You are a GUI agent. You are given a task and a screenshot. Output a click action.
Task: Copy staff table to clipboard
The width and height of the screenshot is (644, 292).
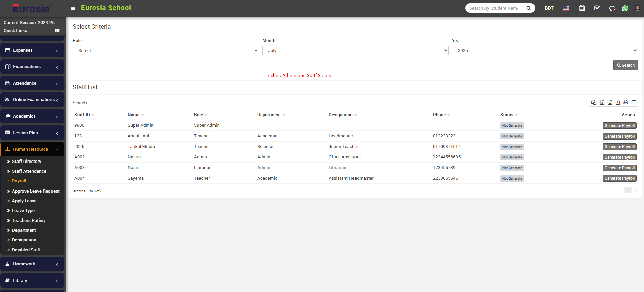(x=594, y=102)
